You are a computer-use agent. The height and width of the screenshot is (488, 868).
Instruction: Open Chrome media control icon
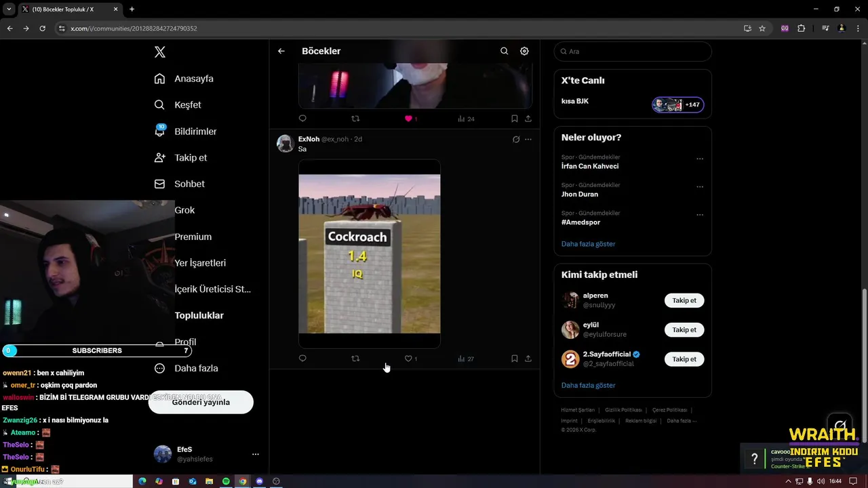(x=825, y=28)
